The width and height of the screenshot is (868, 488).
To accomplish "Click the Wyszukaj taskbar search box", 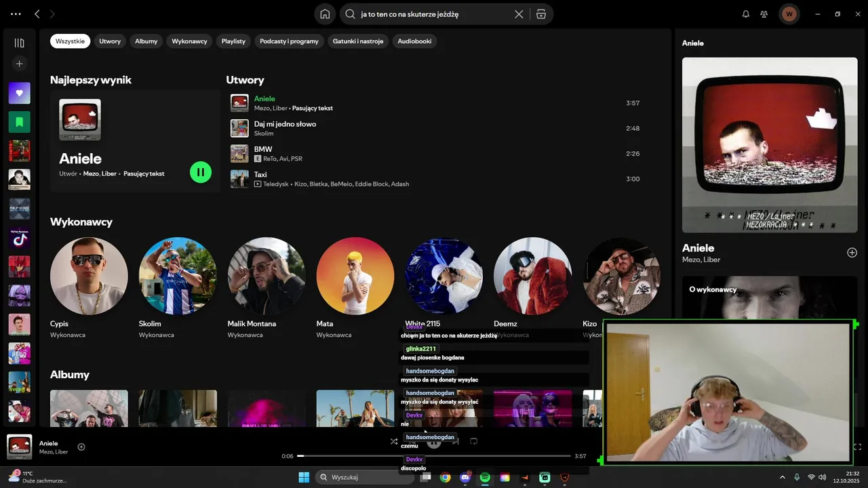I will click(x=363, y=477).
